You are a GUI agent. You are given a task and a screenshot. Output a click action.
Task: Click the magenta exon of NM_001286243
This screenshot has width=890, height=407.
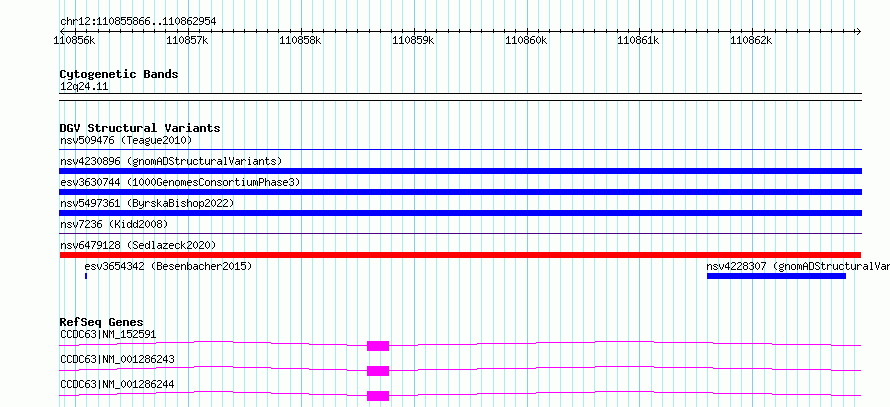click(x=378, y=371)
